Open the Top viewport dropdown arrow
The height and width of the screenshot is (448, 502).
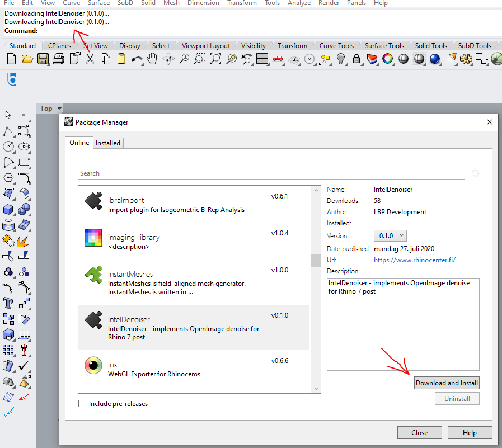click(59, 109)
